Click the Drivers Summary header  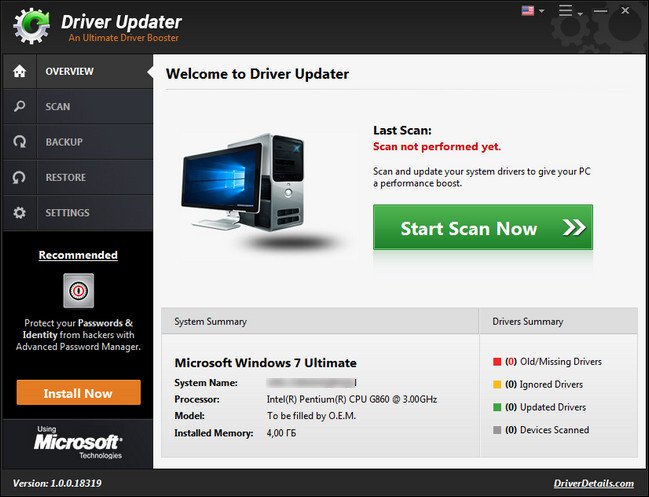pyautogui.click(x=558, y=321)
